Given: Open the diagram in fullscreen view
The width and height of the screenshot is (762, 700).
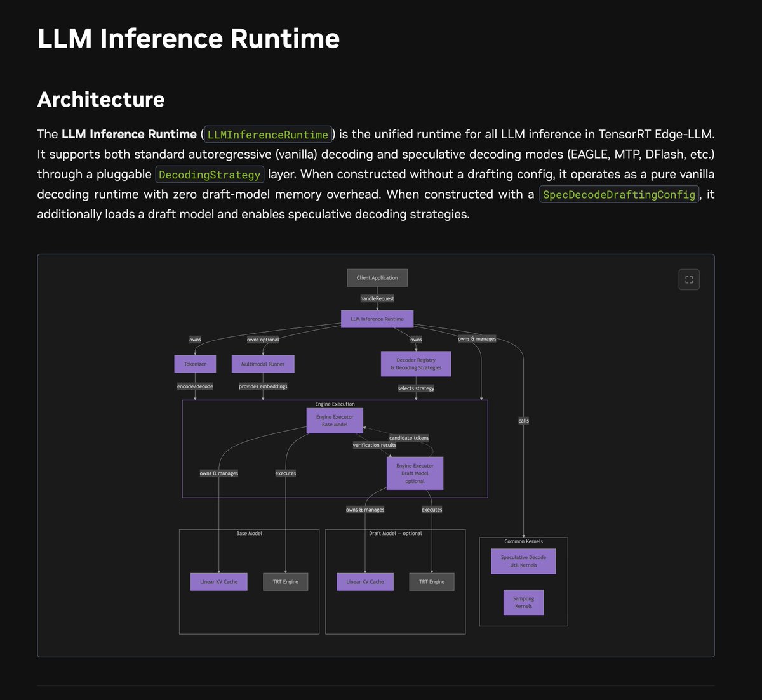Looking at the screenshot, I should point(689,279).
